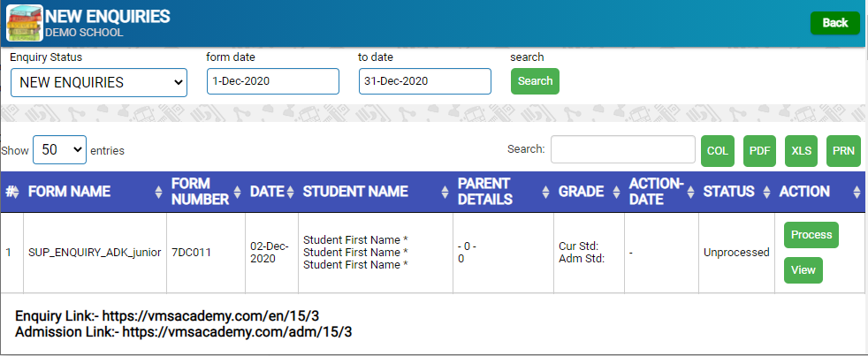This screenshot has height=356, width=868.
Task: Sort by Grade column arrows
Action: point(617,192)
